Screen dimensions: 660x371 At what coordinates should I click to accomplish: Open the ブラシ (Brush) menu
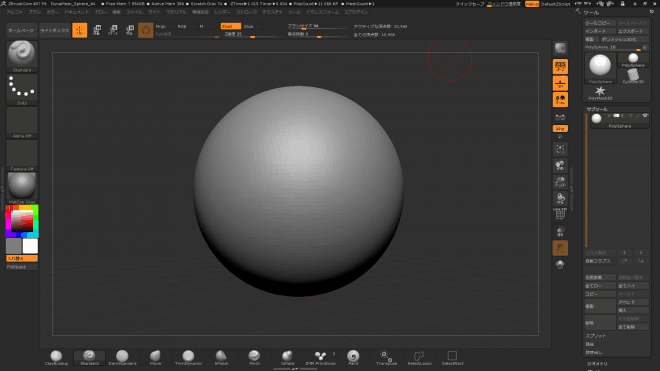[35, 12]
